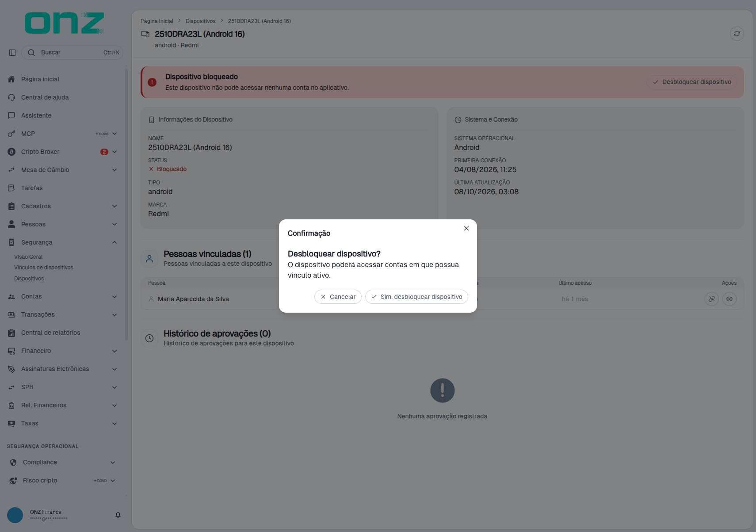Image resolution: width=756 pixels, height=532 pixels.
Task: Click the Compliance shield icon
Action: tap(13, 463)
